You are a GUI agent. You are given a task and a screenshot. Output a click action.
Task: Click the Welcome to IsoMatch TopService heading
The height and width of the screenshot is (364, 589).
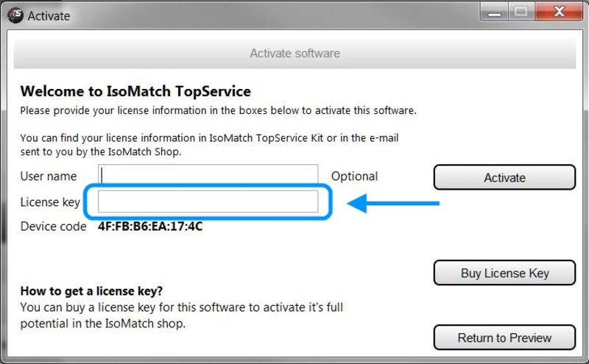pos(135,92)
